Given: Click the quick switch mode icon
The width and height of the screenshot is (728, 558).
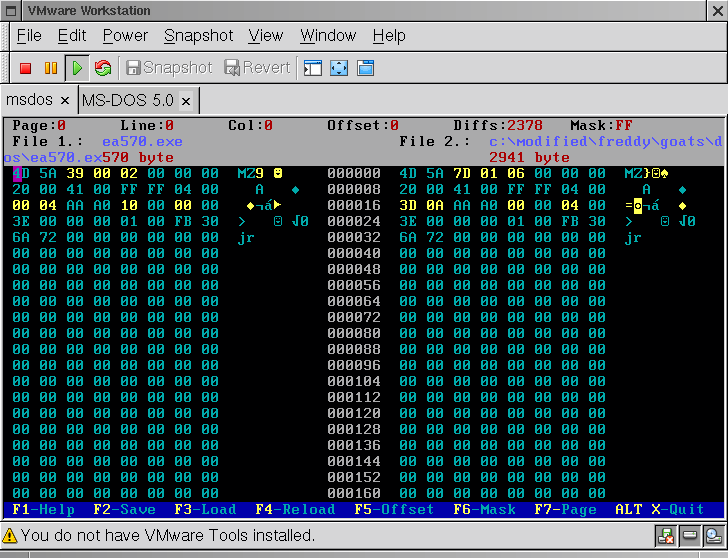Looking at the screenshot, I should [365, 68].
